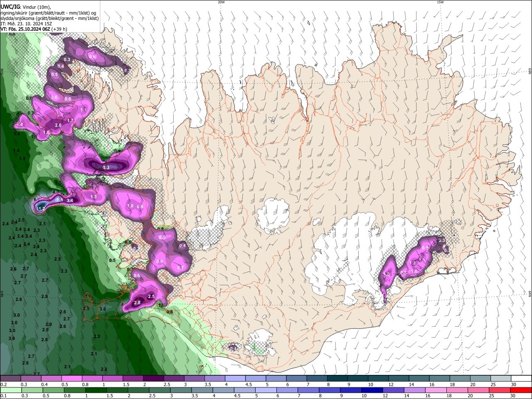The image size is (532, 399).
Task: Click the 0.1 label under the lower scale
Action: click(4, 396)
